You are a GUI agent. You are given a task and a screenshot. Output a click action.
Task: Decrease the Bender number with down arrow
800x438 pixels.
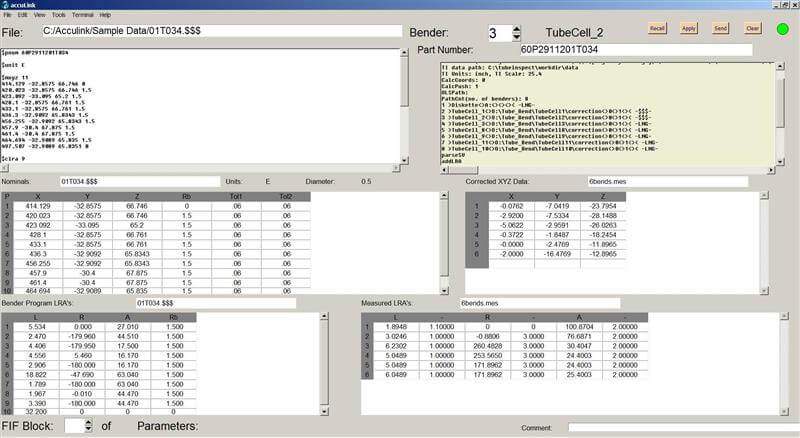tap(516, 37)
